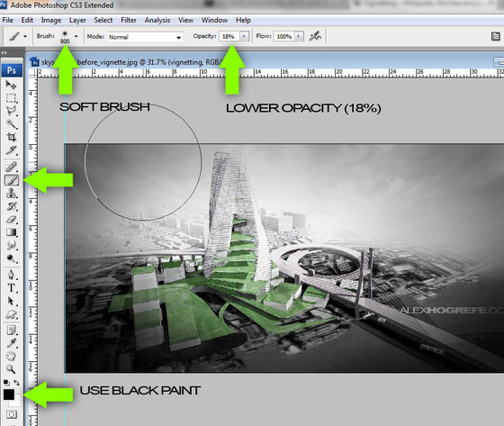Viewport: 504px width, 426px height.
Task: Select the Crop tool
Action: [x=11, y=137]
